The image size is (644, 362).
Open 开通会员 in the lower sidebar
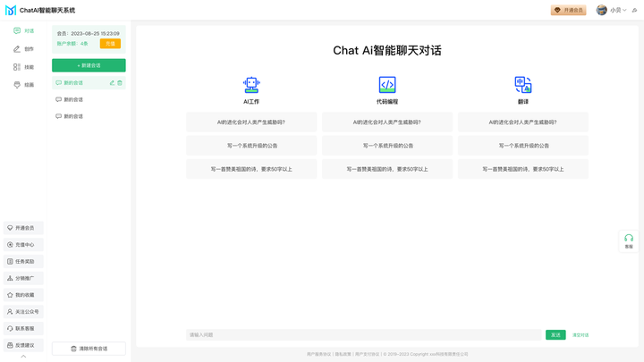[x=23, y=228]
